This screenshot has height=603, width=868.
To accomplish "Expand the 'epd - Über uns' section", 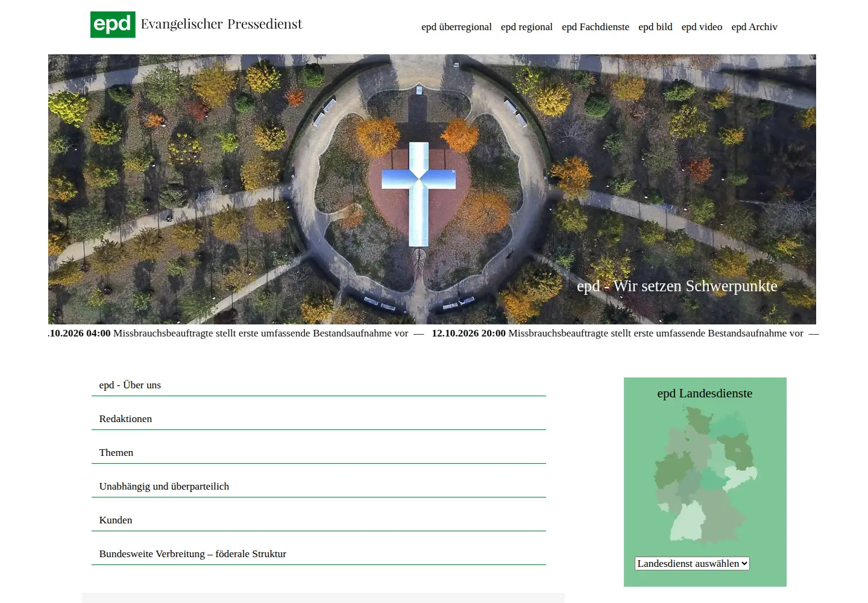I will [x=319, y=385].
